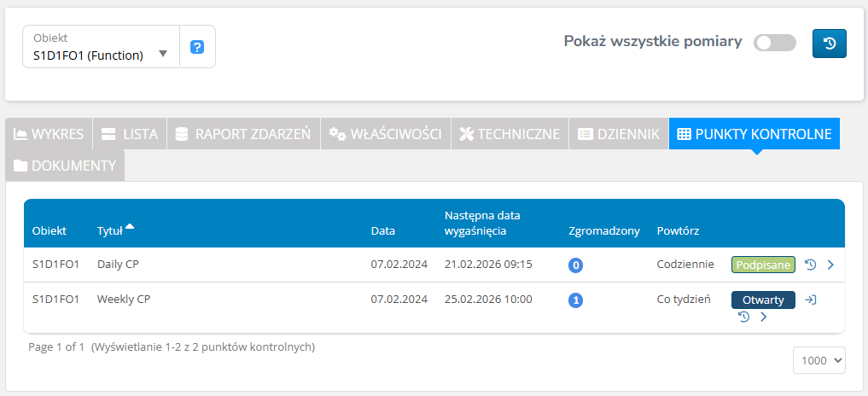This screenshot has height=396, width=868.
Task: Sort by Zgromadzony column header
Action: tap(604, 231)
